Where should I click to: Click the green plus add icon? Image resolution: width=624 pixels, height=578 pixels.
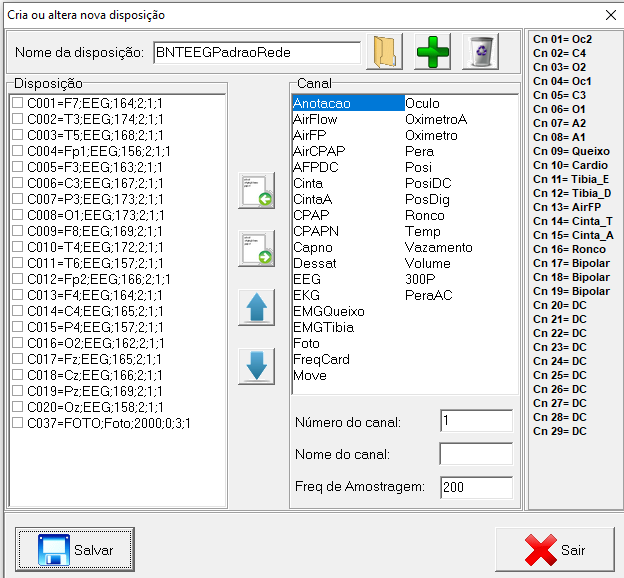432,52
